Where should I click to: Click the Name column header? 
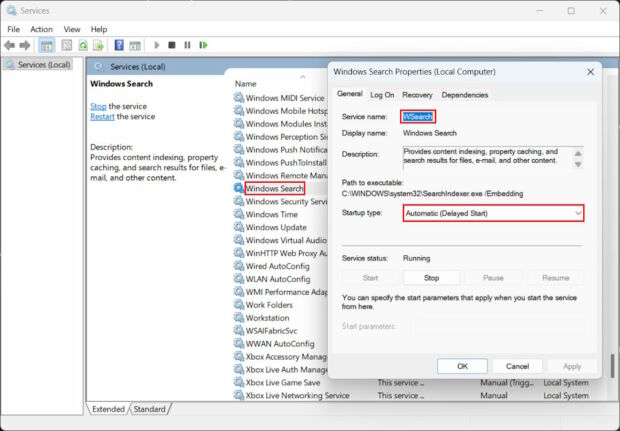click(x=246, y=84)
